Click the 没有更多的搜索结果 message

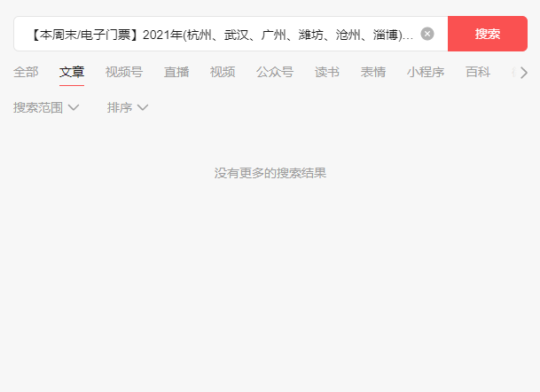click(x=270, y=173)
